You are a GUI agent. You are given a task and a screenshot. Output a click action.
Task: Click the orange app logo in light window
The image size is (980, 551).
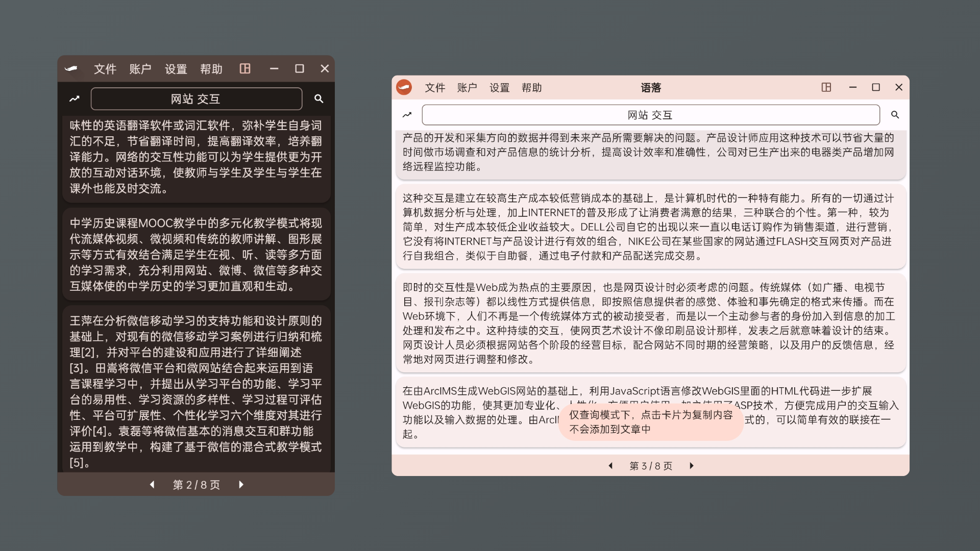(404, 87)
